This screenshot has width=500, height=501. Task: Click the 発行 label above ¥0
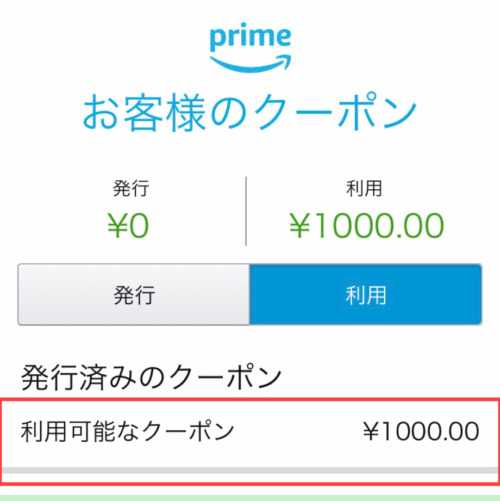(x=131, y=188)
